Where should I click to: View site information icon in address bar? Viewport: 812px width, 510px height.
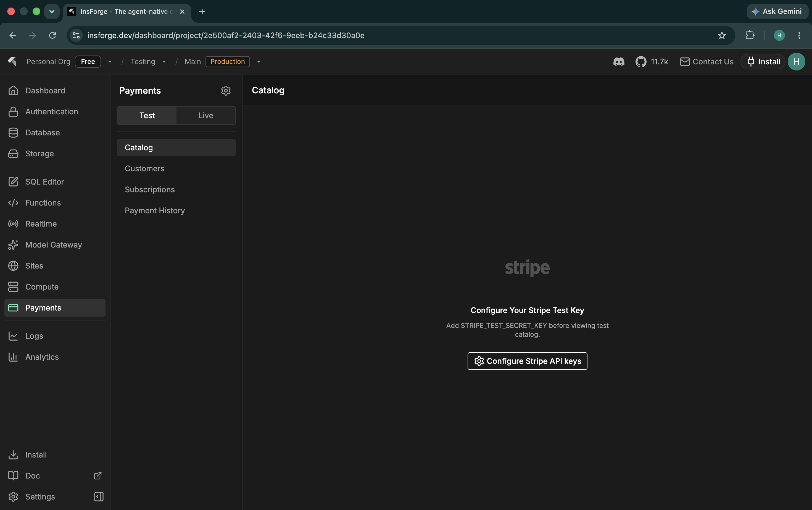pos(77,35)
